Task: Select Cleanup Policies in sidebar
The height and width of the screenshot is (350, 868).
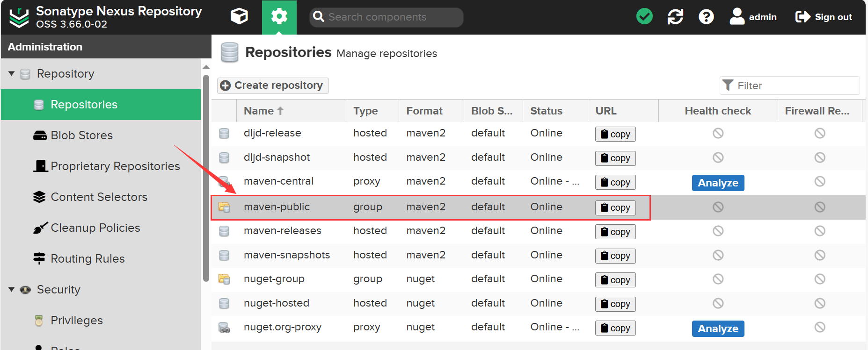Action: tap(95, 228)
